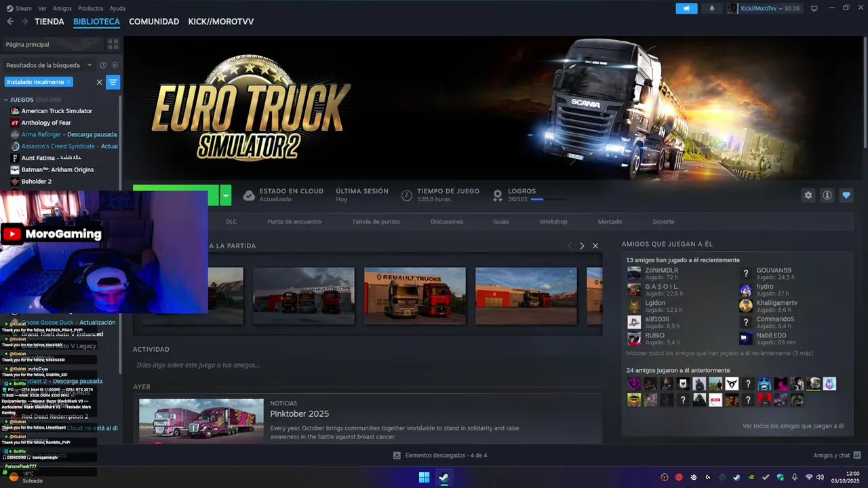Go to COMUNIDAD section

[x=154, y=22]
